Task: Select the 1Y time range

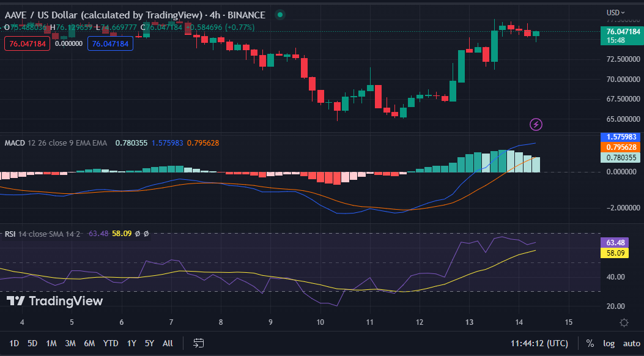Action: pyautogui.click(x=131, y=343)
